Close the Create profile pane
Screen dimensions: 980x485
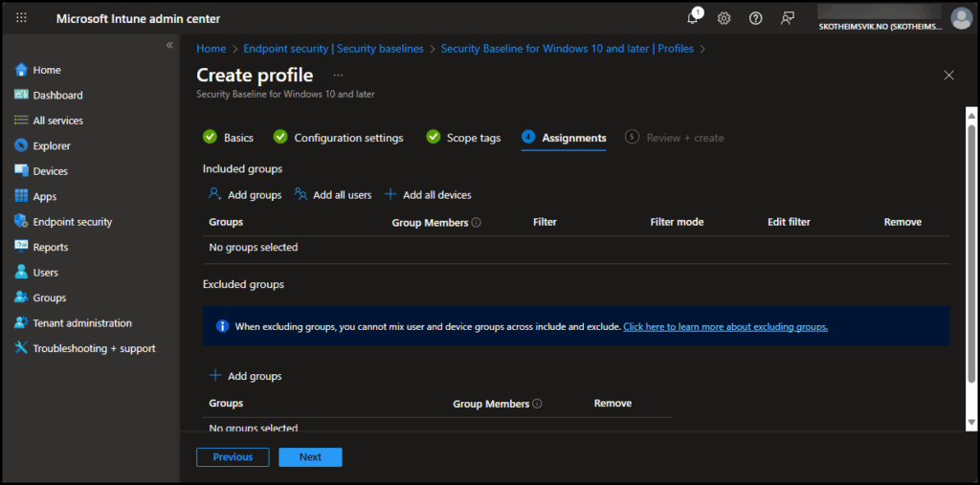[x=948, y=76]
